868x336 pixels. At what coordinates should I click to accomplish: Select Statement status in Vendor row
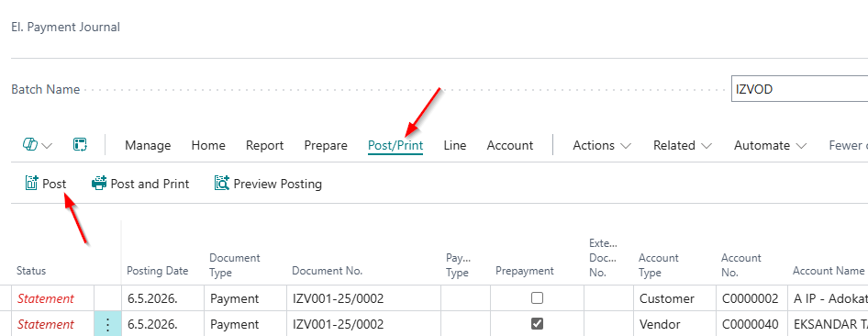[45, 324]
